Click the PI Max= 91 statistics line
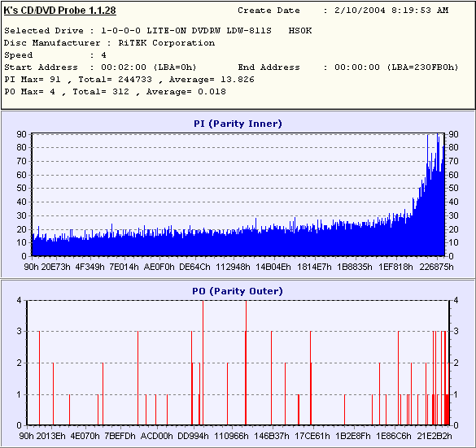 [x=129, y=80]
